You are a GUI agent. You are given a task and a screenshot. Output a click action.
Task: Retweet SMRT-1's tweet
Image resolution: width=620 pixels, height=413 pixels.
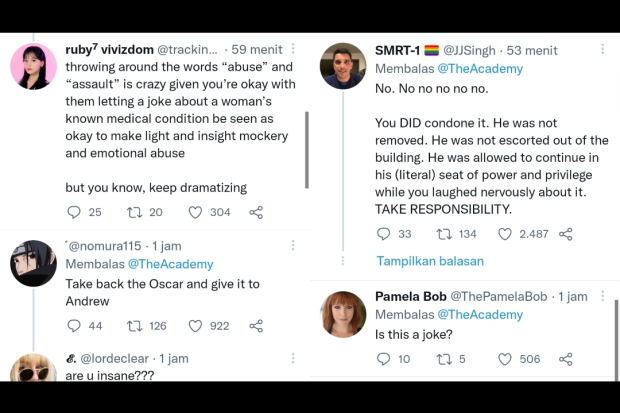click(444, 234)
